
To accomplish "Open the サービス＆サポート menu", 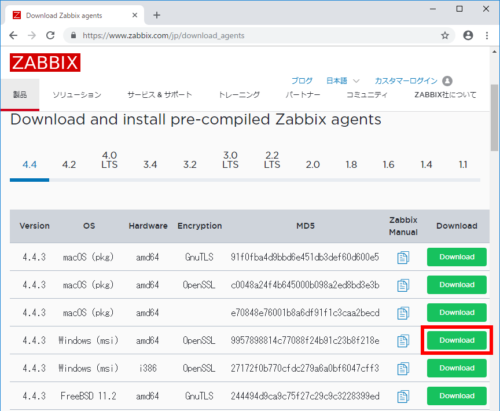I will coord(160,95).
